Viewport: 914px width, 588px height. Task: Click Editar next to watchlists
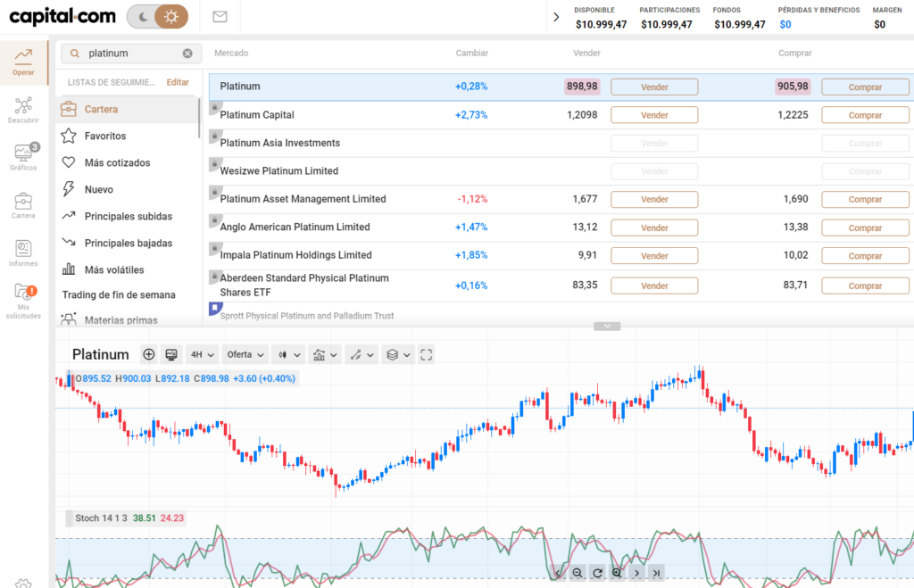point(178,82)
